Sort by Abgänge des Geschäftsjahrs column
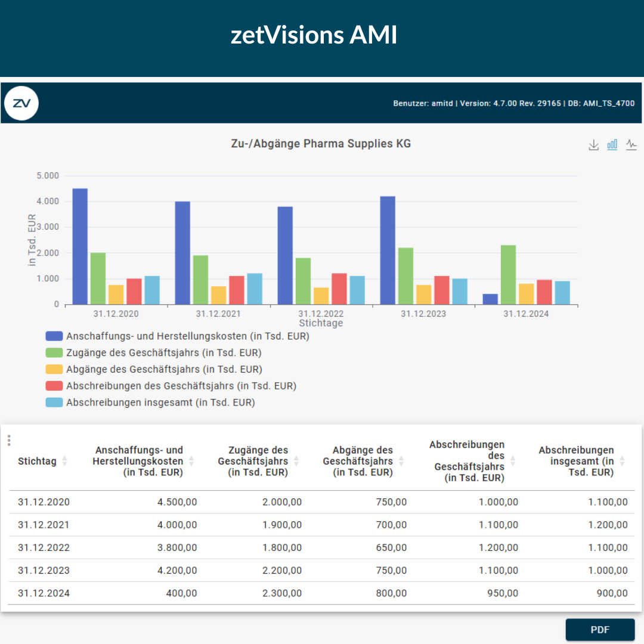The image size is (644, 644). 401,461
